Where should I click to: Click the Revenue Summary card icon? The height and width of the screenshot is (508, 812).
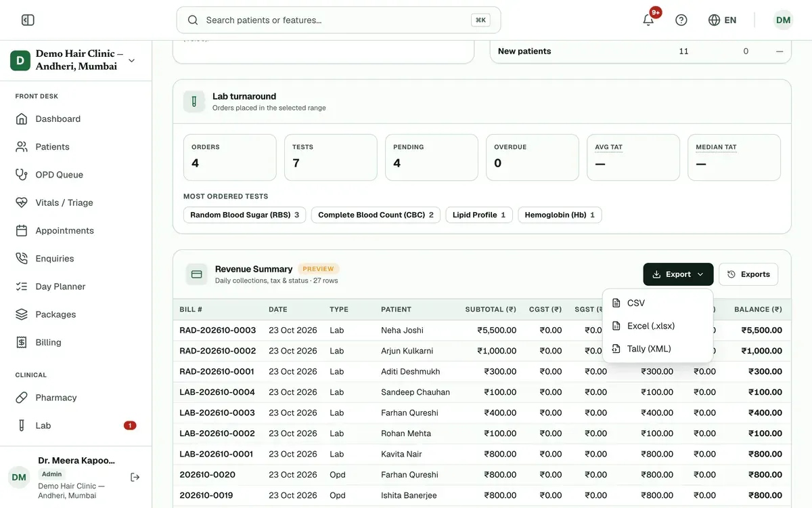197,274
